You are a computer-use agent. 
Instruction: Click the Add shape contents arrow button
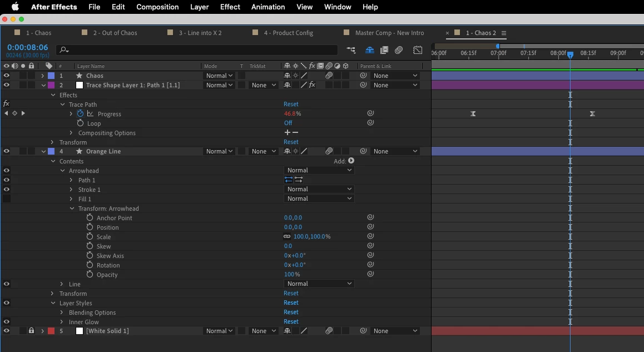(351, 161)
